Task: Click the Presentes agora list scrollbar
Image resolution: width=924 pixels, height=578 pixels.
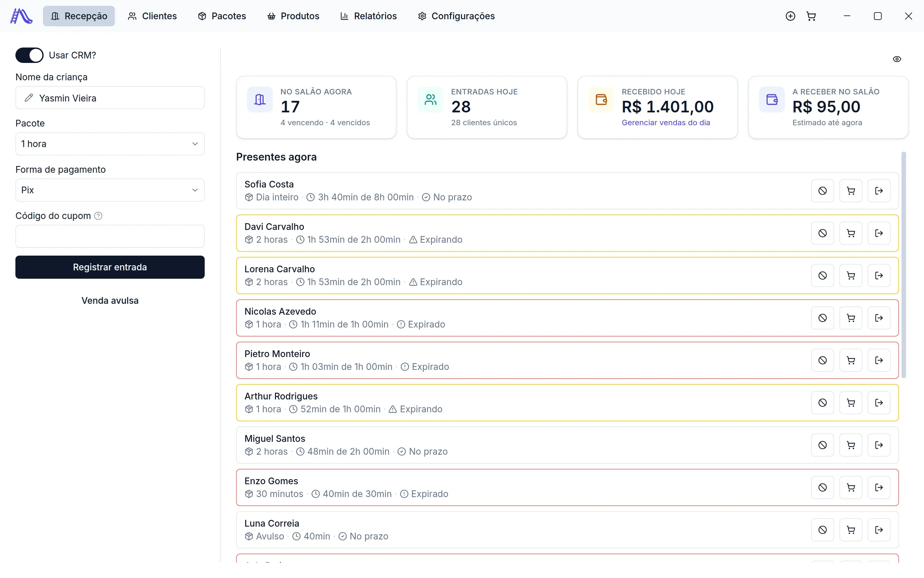Action: click(904, 265)
